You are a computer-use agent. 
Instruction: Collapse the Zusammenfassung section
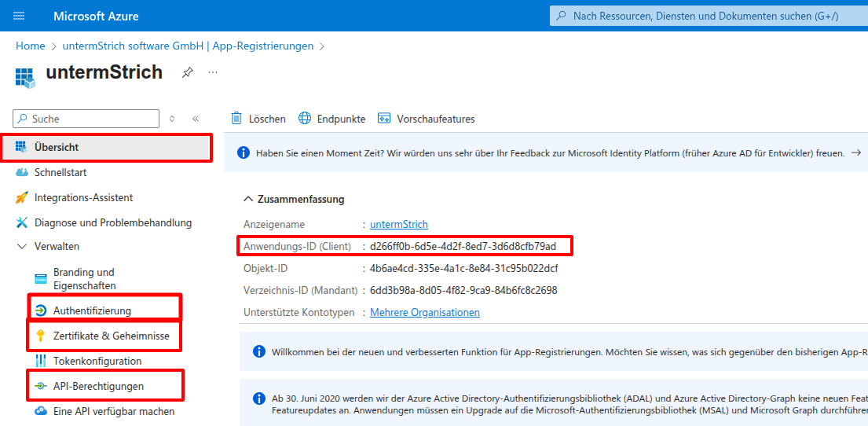coord(248,199)
